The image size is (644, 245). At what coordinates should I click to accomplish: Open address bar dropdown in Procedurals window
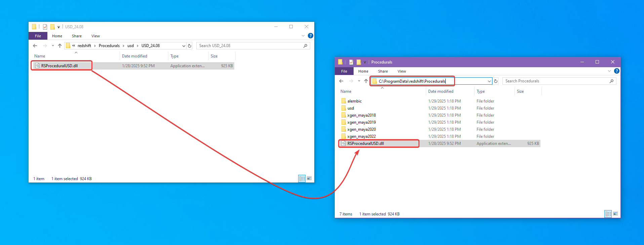click(x=489, y=81)
